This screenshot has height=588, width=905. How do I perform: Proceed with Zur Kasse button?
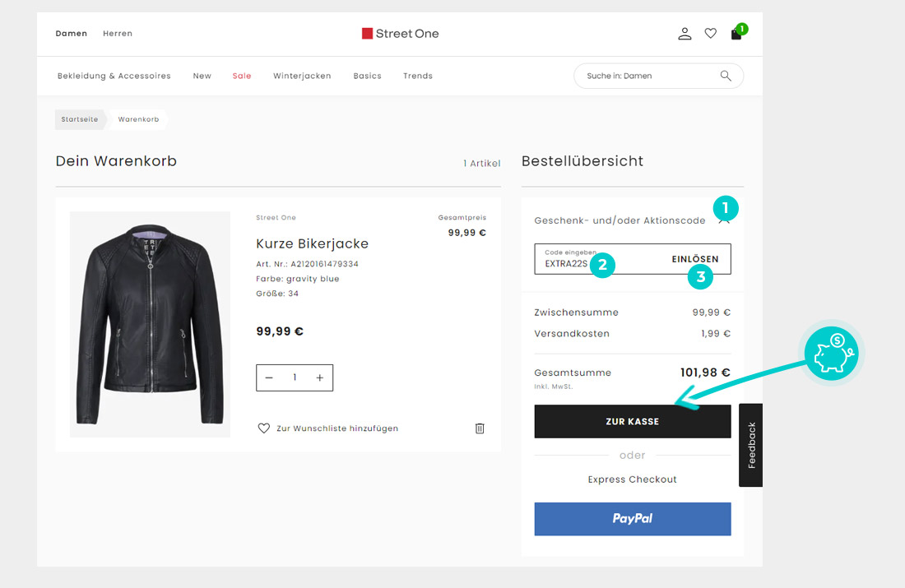633,421
